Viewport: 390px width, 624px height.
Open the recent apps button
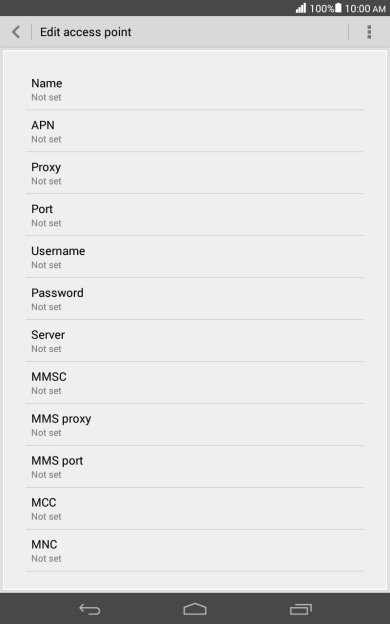[x=300, y=609]
